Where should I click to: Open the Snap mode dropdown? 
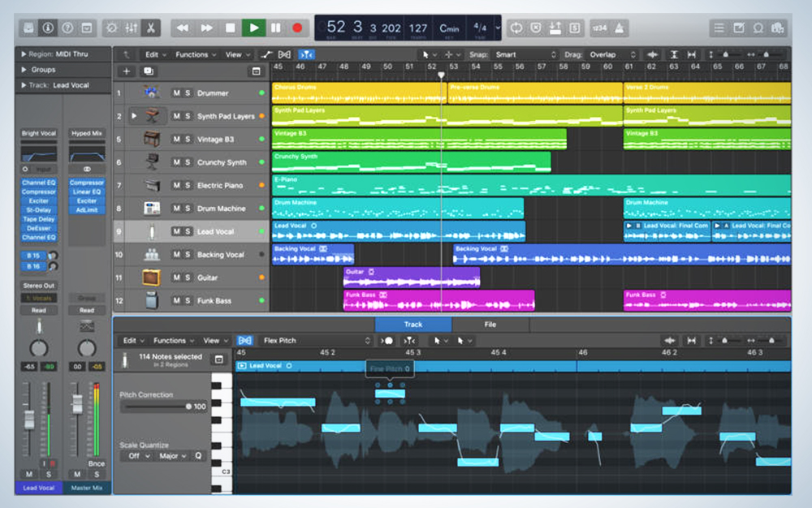(x=525, y=54)
